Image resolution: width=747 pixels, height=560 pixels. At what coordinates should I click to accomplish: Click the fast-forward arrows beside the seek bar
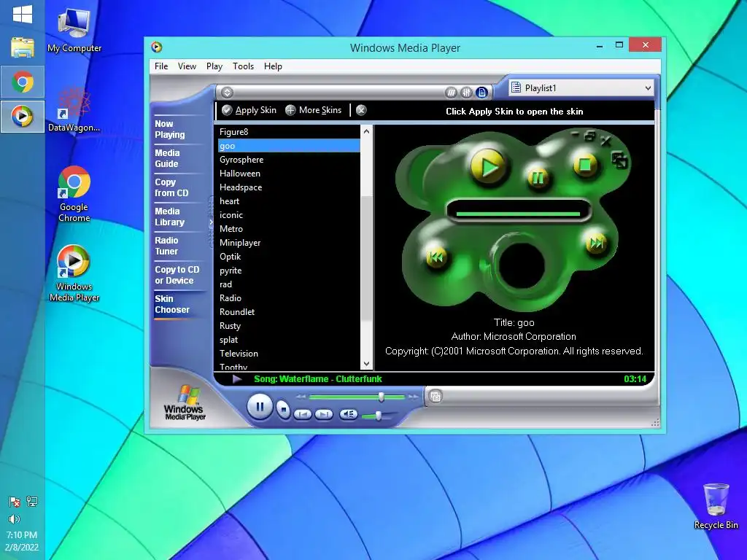413,396
